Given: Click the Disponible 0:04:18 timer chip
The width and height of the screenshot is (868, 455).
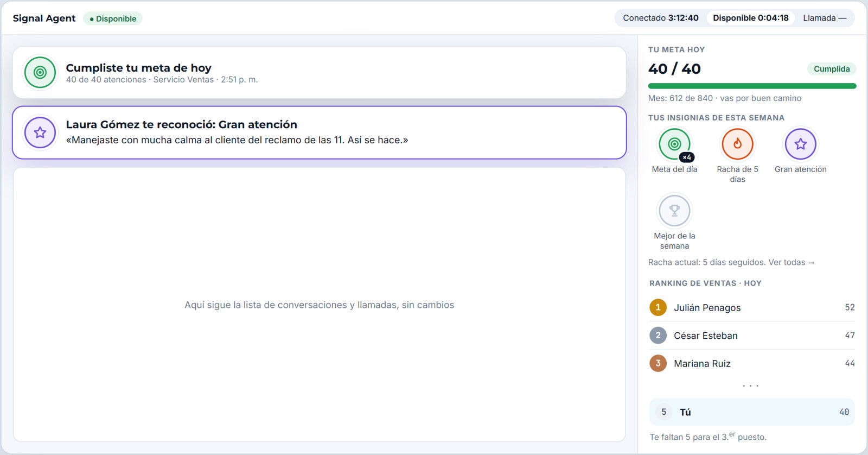Looking at the screenshot, I should pyautogui.click(x=751, y=18).
